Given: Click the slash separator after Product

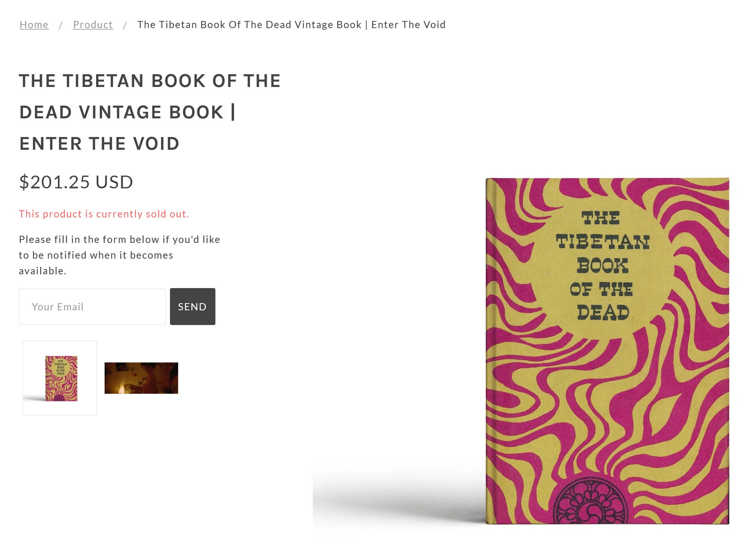Looking at the screenshot, I should tap(125, 26).
